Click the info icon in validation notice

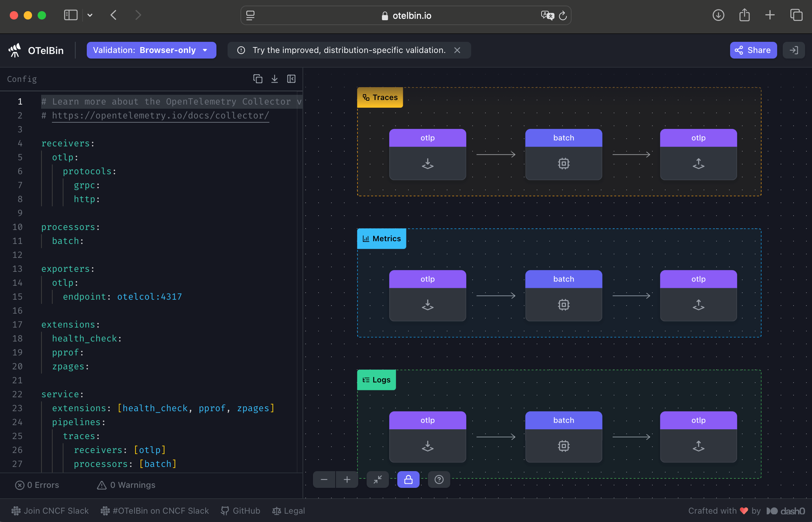click(241, 50)
